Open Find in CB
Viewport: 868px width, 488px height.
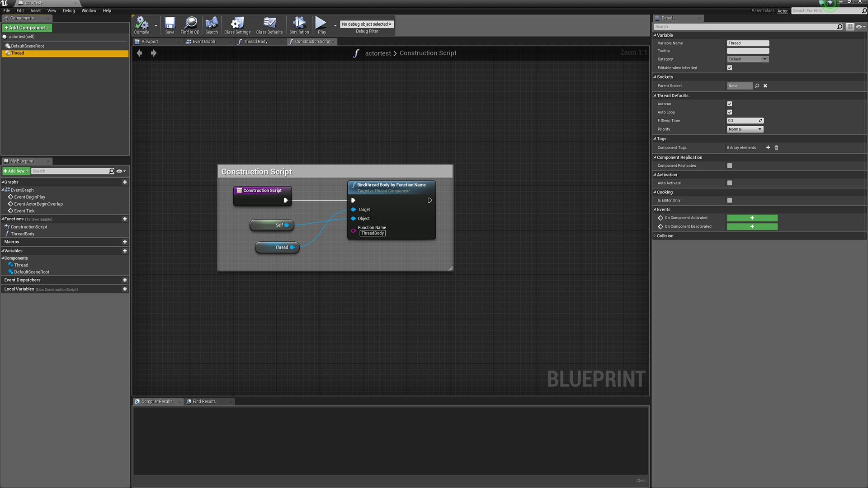click(190, 25)
